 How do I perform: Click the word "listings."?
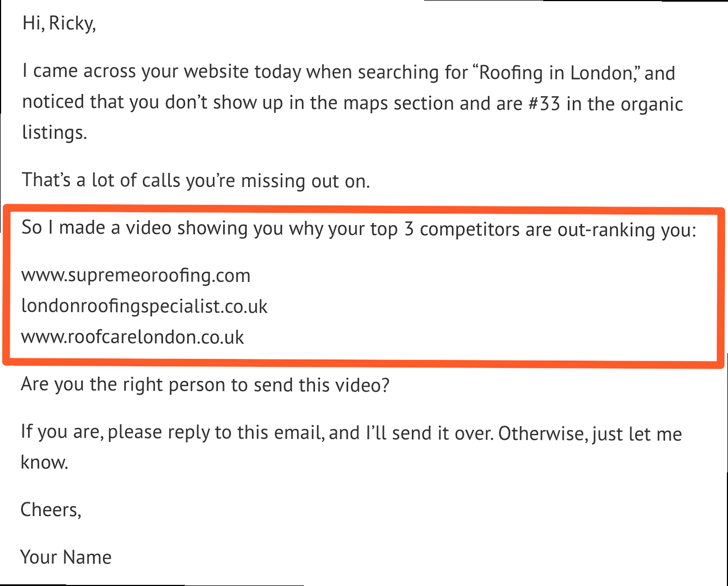coord(54,132)
